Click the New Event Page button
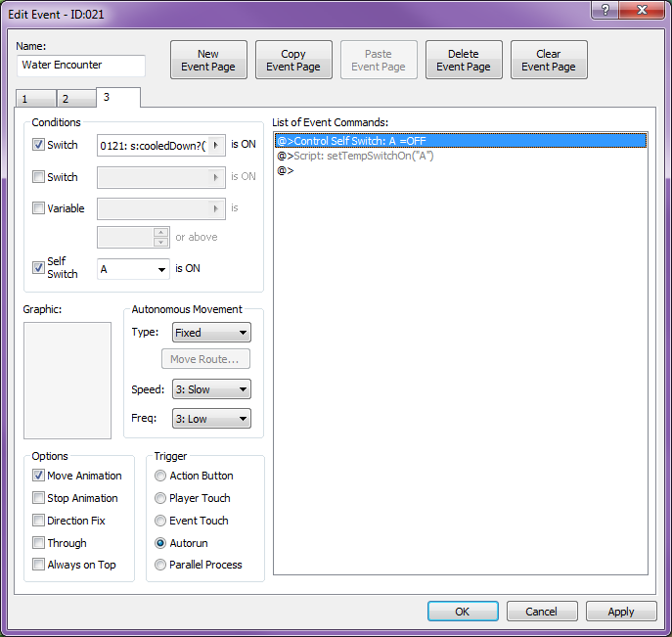Screen dimensions: 672x637 coord(208,61)
